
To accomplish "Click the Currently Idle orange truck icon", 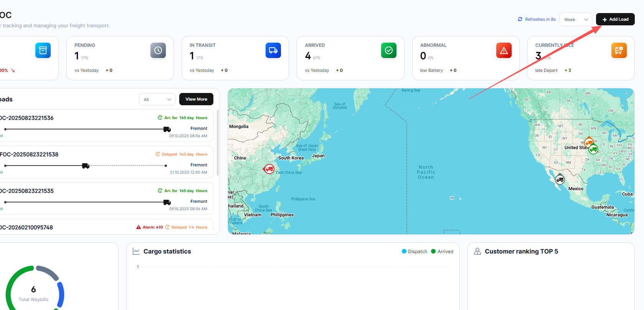I will 619,50.
